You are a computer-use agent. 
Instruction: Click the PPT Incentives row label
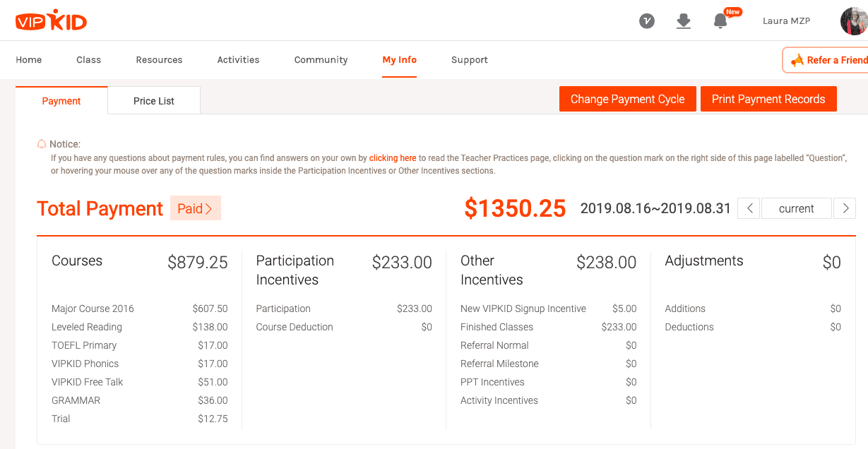click(492, 382)
